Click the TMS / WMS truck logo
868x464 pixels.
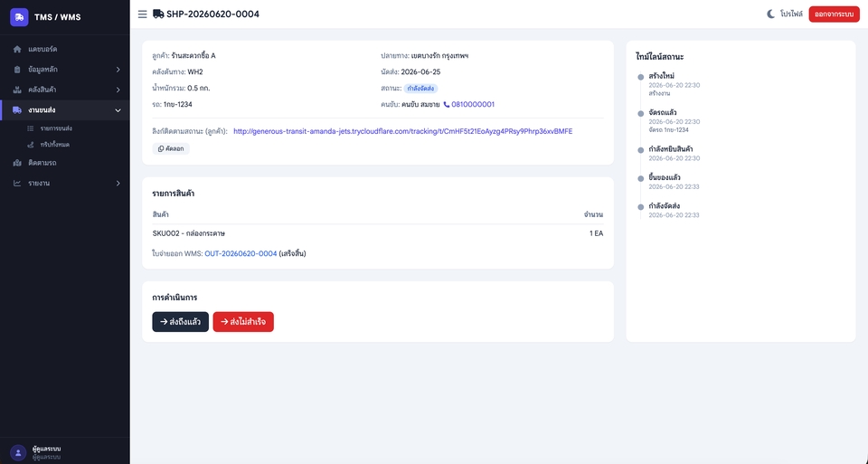click(x=19, y=17)
